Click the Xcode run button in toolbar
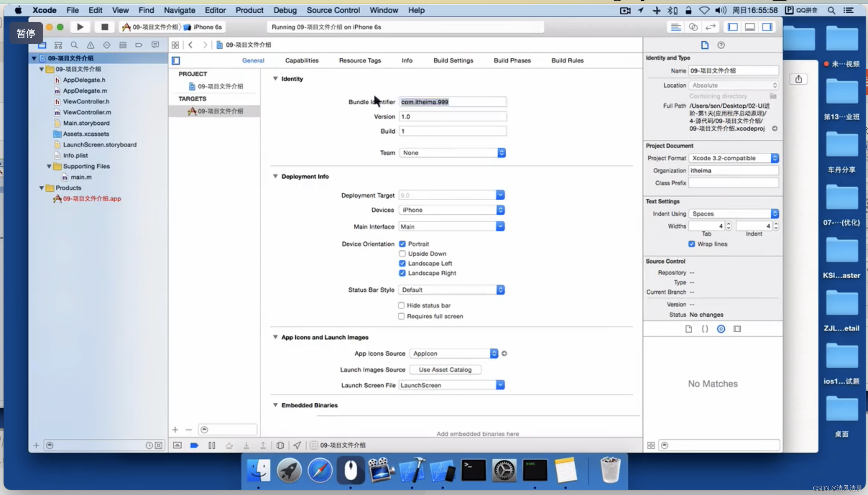 point(79,27)
